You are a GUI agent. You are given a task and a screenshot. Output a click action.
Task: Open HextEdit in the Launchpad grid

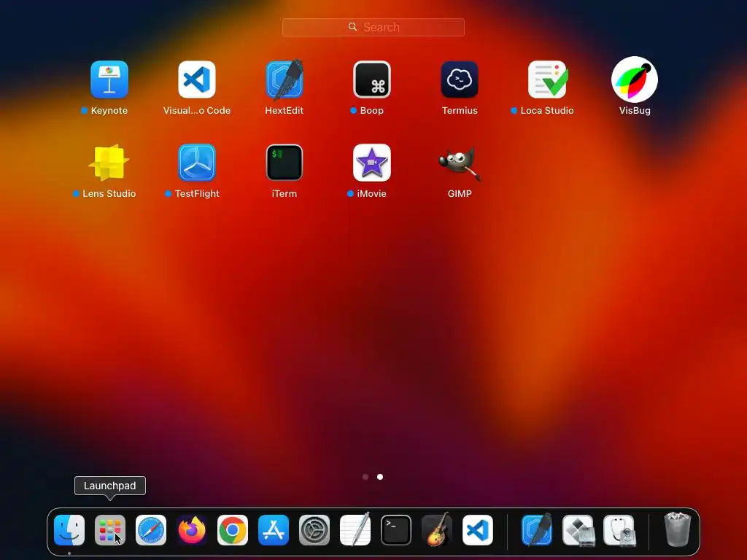click(285, 79)
